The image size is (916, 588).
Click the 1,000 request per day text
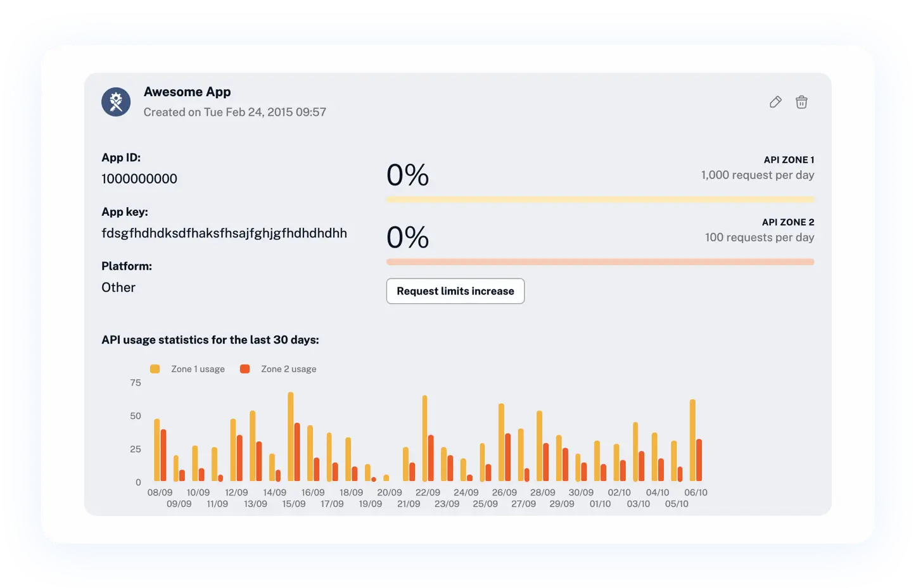point(758,175)
